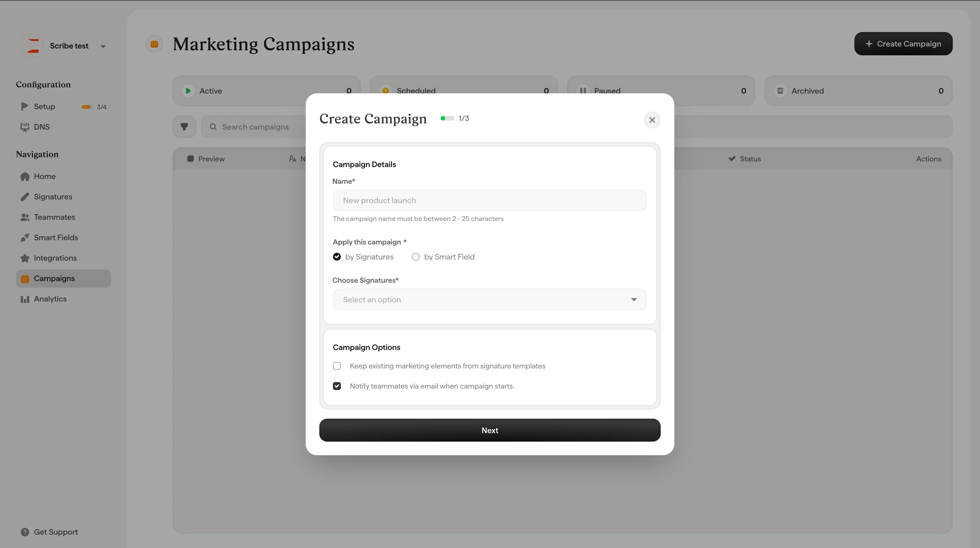
Task: Click Get Support link
Action: 56,532
